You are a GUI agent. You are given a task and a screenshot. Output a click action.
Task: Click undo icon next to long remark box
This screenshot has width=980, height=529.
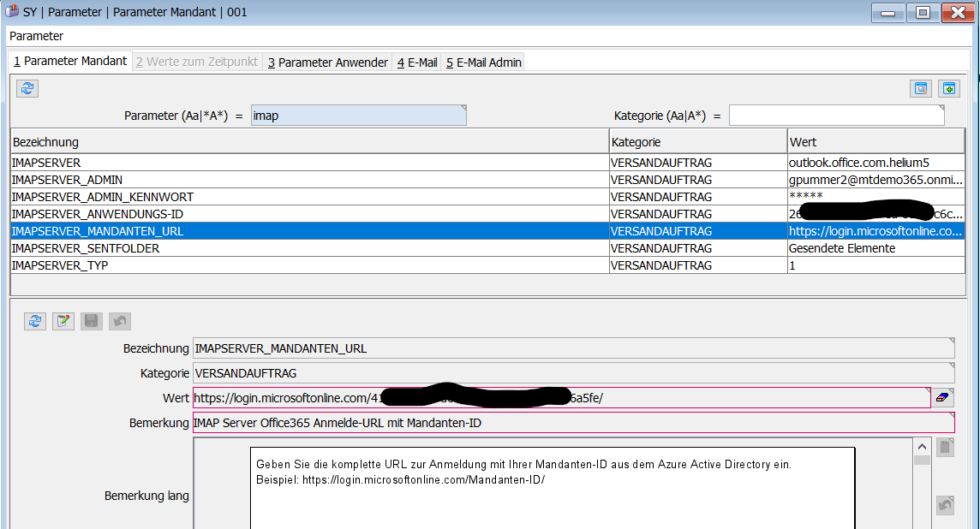coord(944,505)
